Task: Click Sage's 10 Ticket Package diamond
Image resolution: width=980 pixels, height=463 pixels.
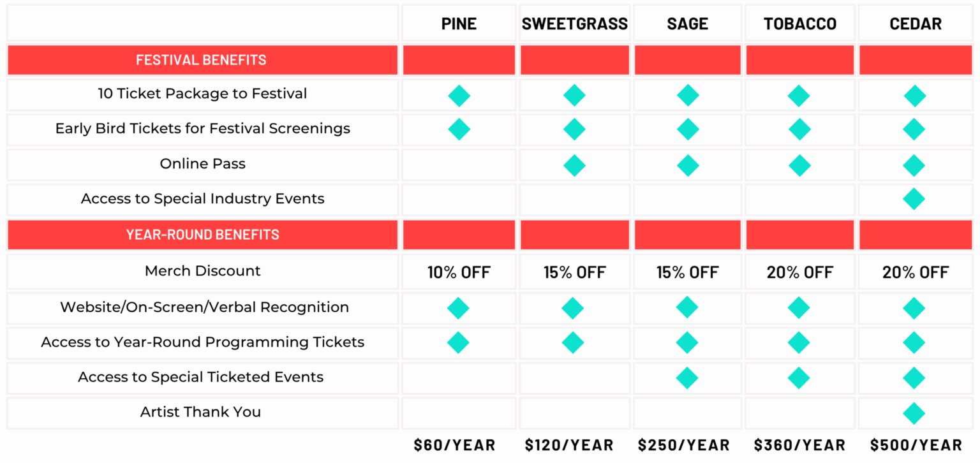Action: 688,96
